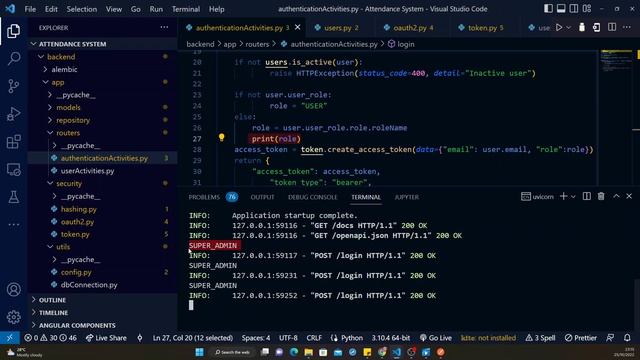This screenshot has height=360, width=640.
Task: Expand the alembic folder
Action: pyautogui.click(x=102, y=69)
